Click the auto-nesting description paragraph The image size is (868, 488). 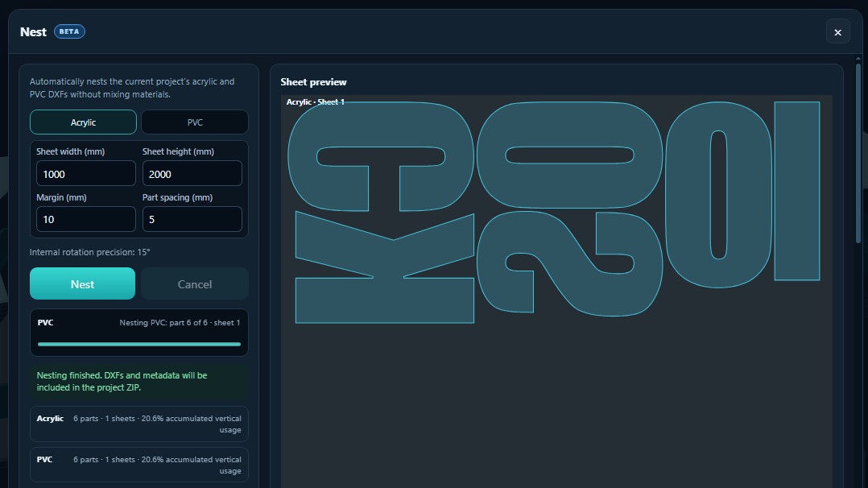(x=132, y=88)
